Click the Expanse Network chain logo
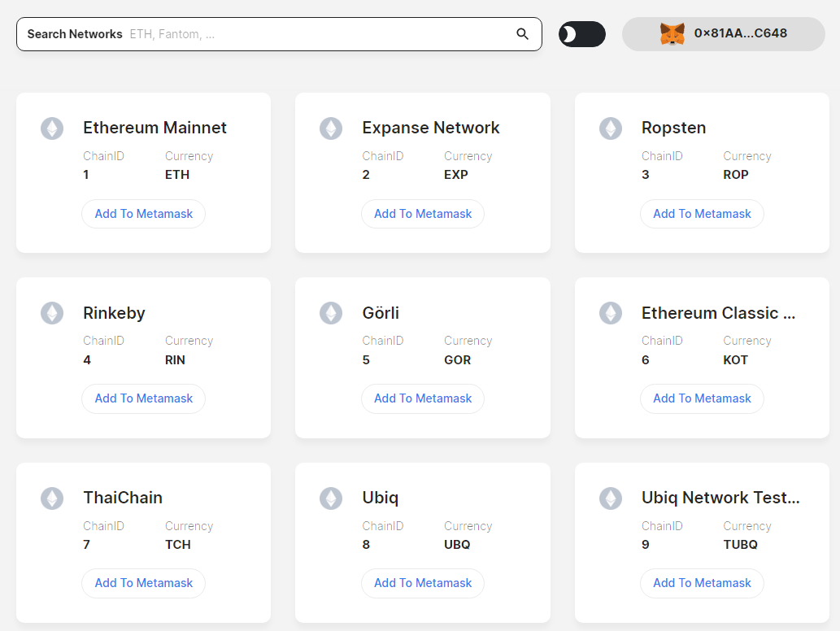840x631 pixels. (331, 128)
